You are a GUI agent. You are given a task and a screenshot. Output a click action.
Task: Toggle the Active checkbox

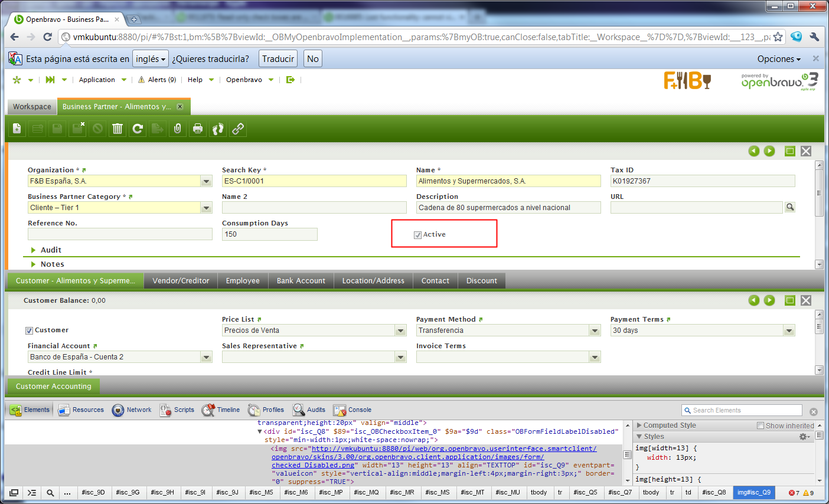click(418, 235)
